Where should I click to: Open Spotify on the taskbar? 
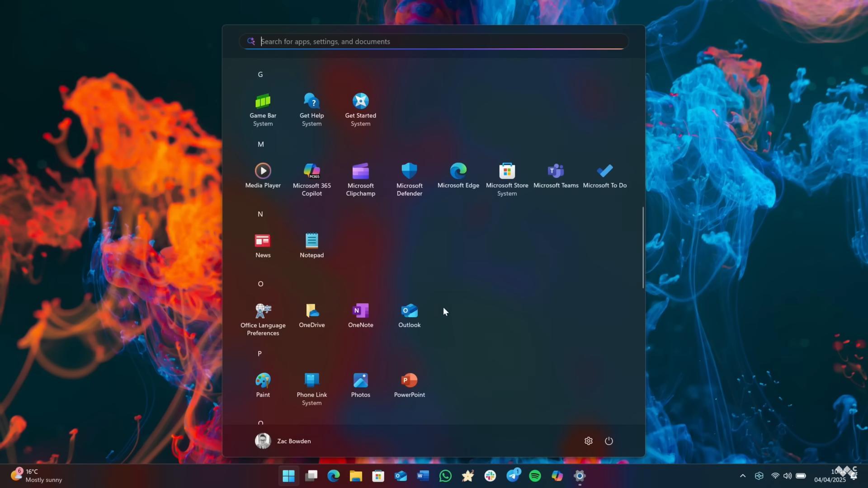tap(535, 476)
